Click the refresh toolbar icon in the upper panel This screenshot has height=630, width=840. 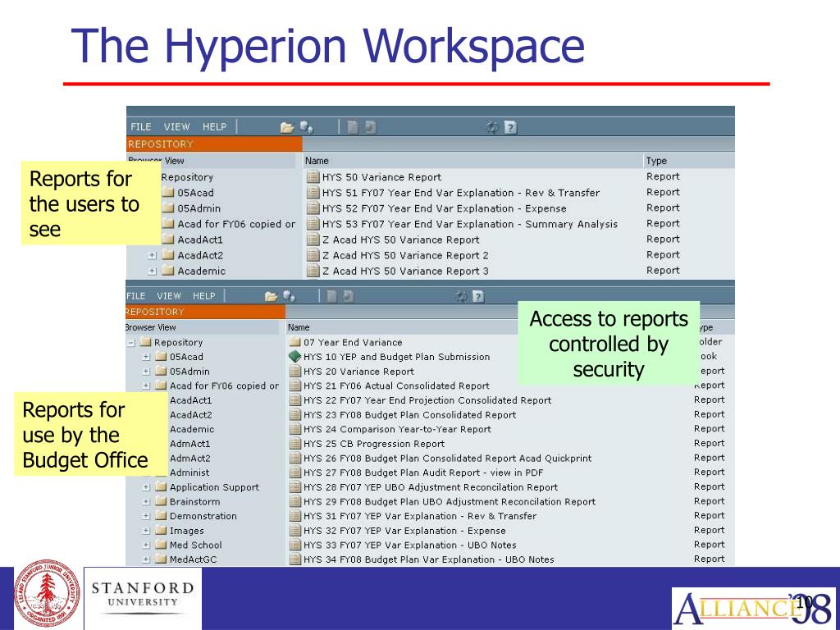[x=492, y=127]
